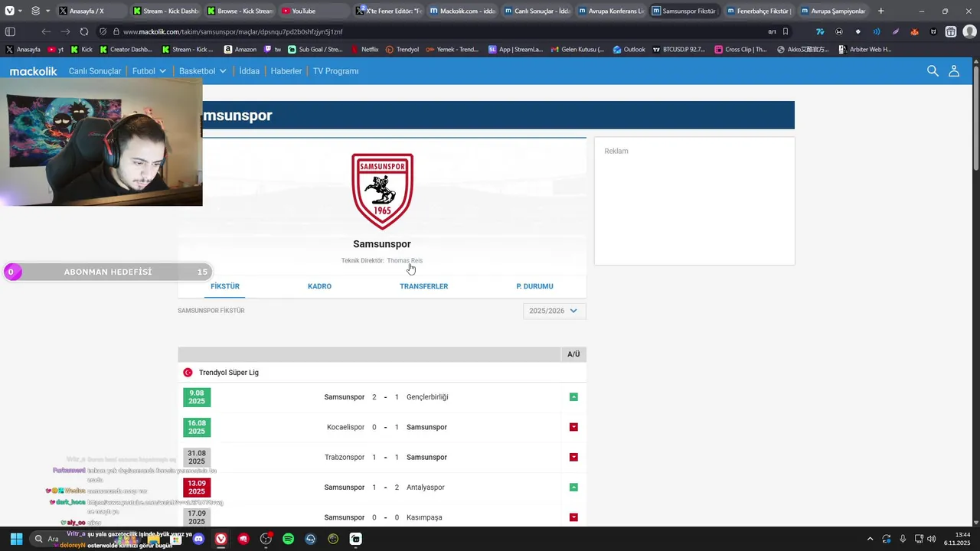The height and width of the screenshot is (551, 980).
Task: Open the Mackolik user account icon
Action: click(954, 70)
